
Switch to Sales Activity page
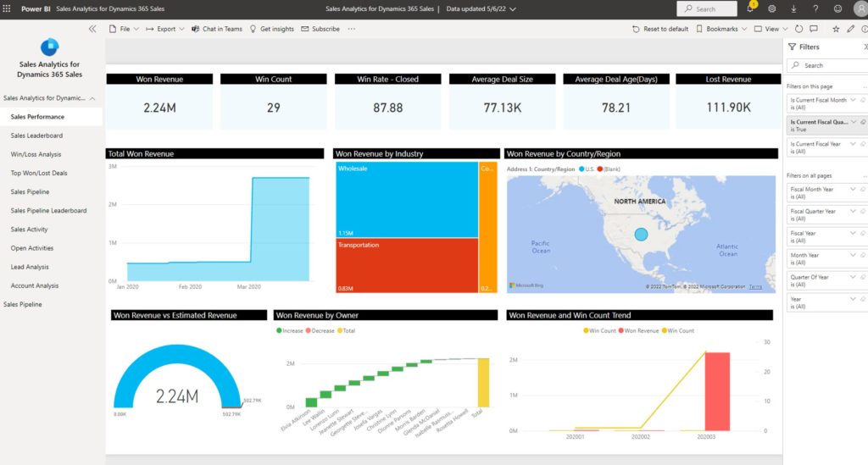pyautogui.click(x=30, y=230)
